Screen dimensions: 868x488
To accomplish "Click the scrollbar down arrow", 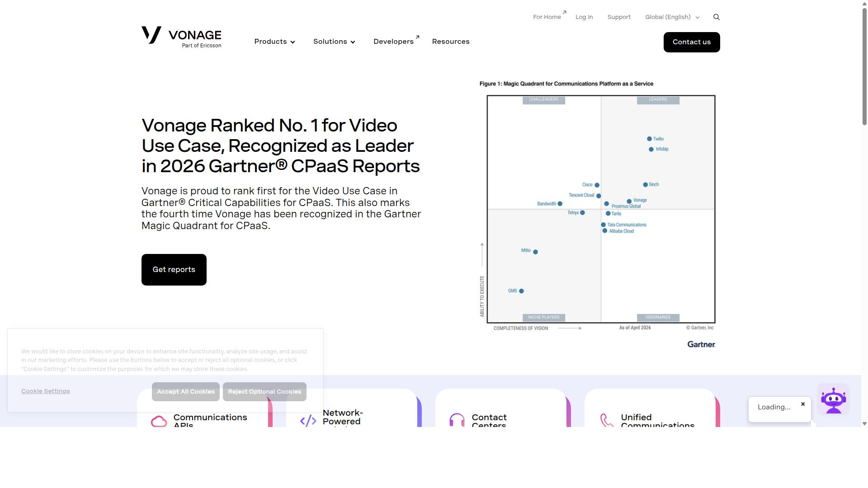I will click(864, 424).
